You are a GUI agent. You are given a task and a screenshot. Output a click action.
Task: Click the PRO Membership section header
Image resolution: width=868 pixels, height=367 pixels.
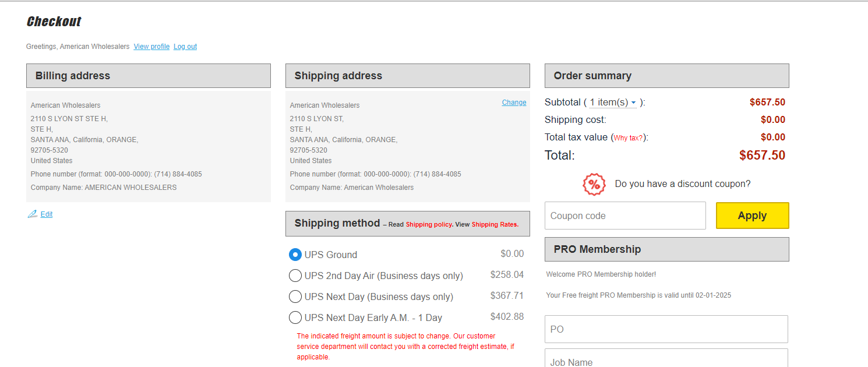667,249
